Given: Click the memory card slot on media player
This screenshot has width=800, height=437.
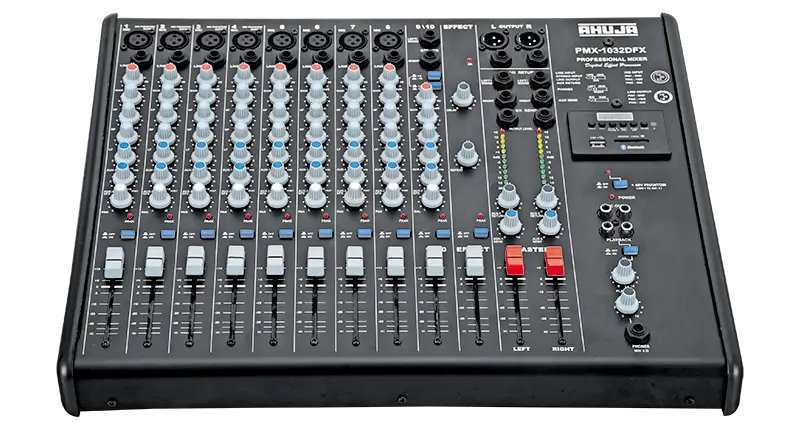Looking at the screenshot, I should (x=632, y=141).
